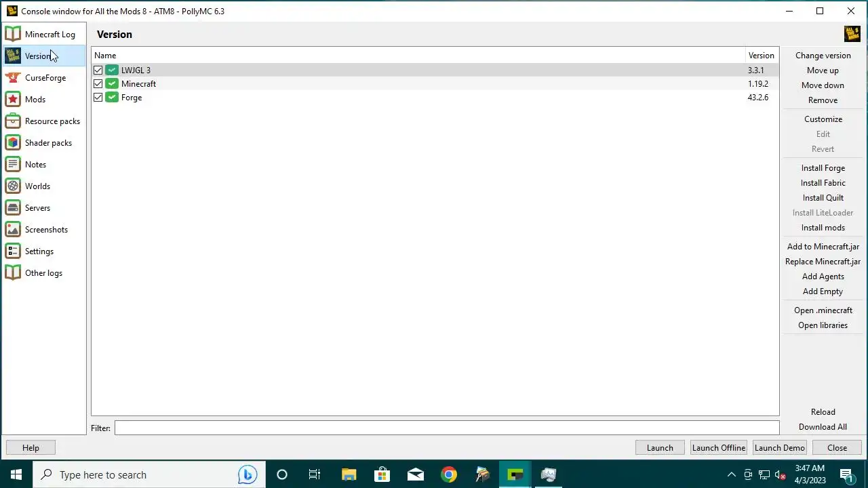Sort by the Name column header
The image size is (868, 488).
pyautogui.click(x=418, y=56)
